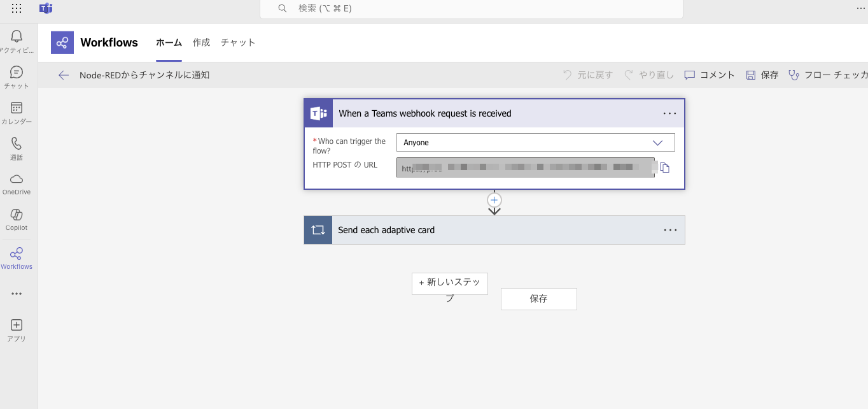The width and height of the screenshot is (868, 409).
Task: Open the Who can trigger dropdown
Action: (x=536, y=143)
